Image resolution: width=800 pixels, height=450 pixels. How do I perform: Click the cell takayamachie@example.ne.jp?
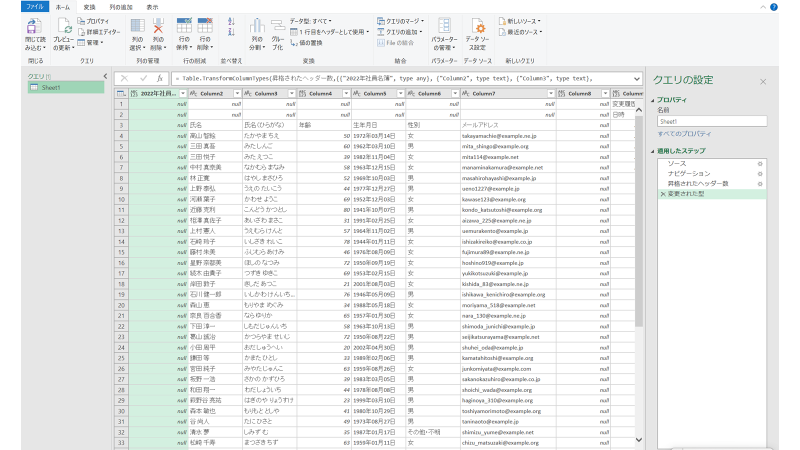click(x=508, y=136)
